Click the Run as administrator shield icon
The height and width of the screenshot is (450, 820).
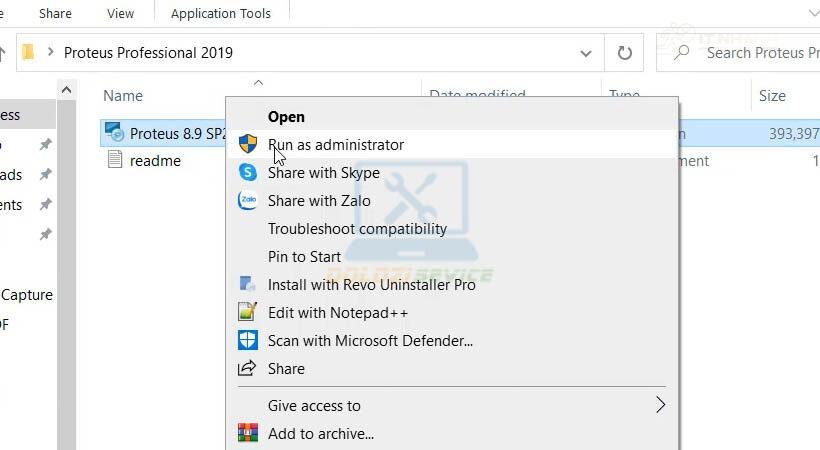pos(247,145)
